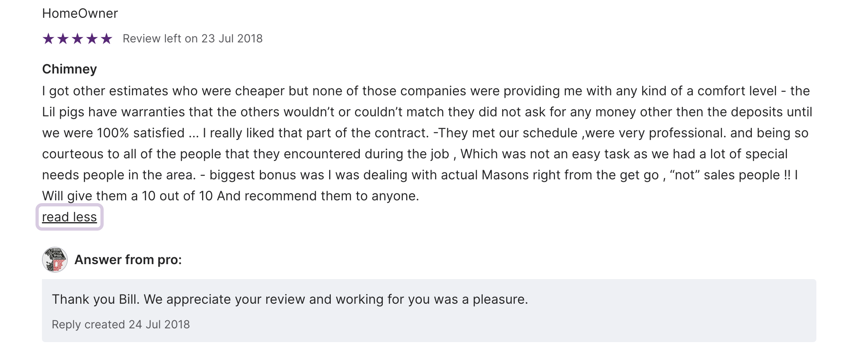Click the line starting 'we were 100% satisfied'
The height and width of the screenshot is (353, 868).
tap(425, 133)
